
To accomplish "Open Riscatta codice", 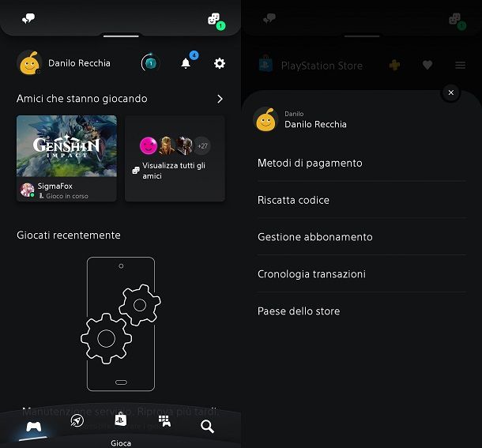I will click(362, 200).
